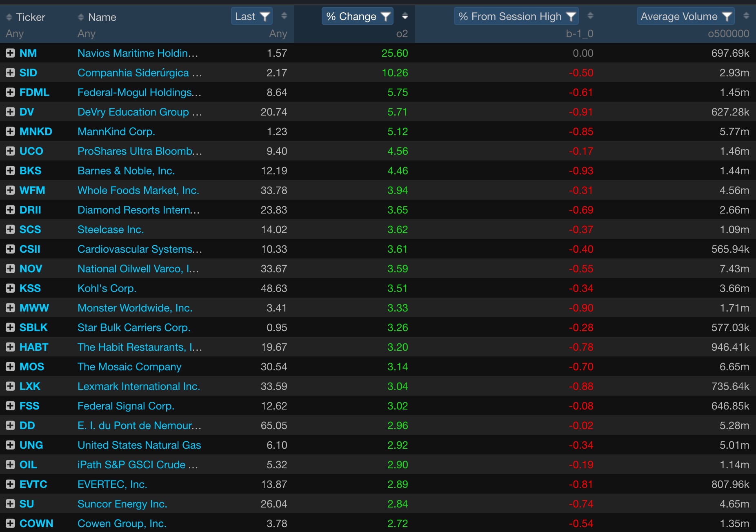Screen dimensions: 756x532
Task: Click the plus icon beside OIL
Action: point(10,465)
